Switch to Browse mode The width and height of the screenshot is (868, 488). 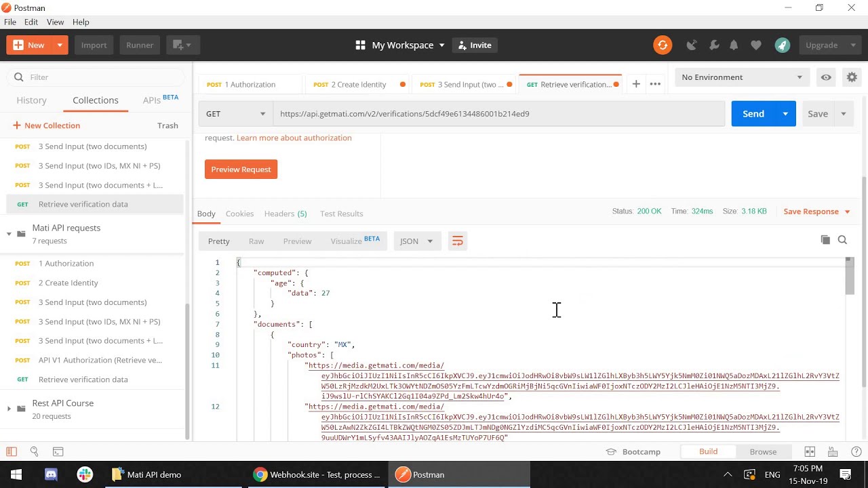click(x=763, y=451)
